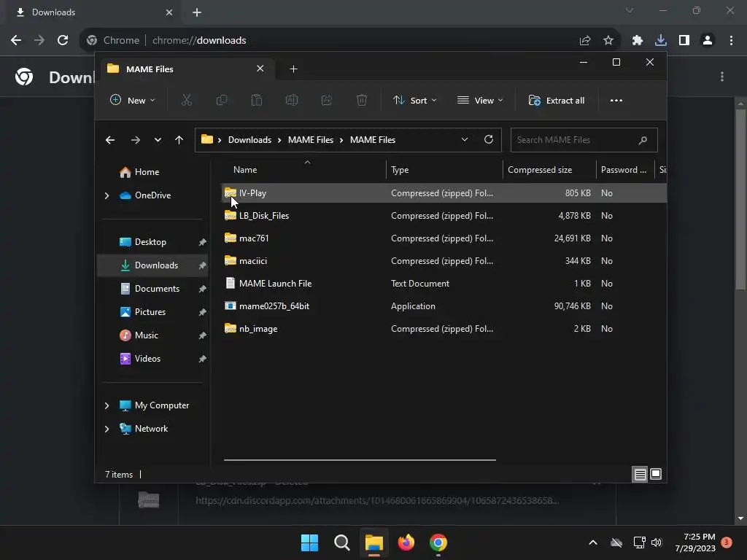Image resolution: width=747 pixels, height=560 pixels.
Task: Expand My Computer tree node
Action: (x=107, y=405)
